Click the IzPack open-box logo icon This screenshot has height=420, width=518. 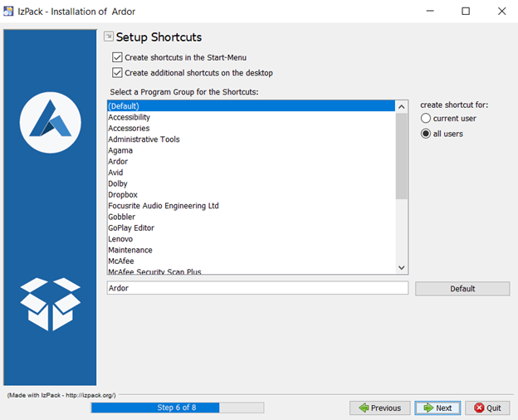50,304
